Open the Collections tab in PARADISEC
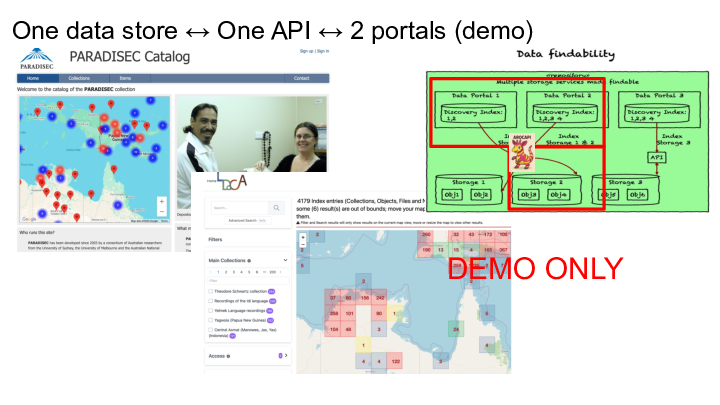Screen dimensions: 720x405 pos(79,77)
